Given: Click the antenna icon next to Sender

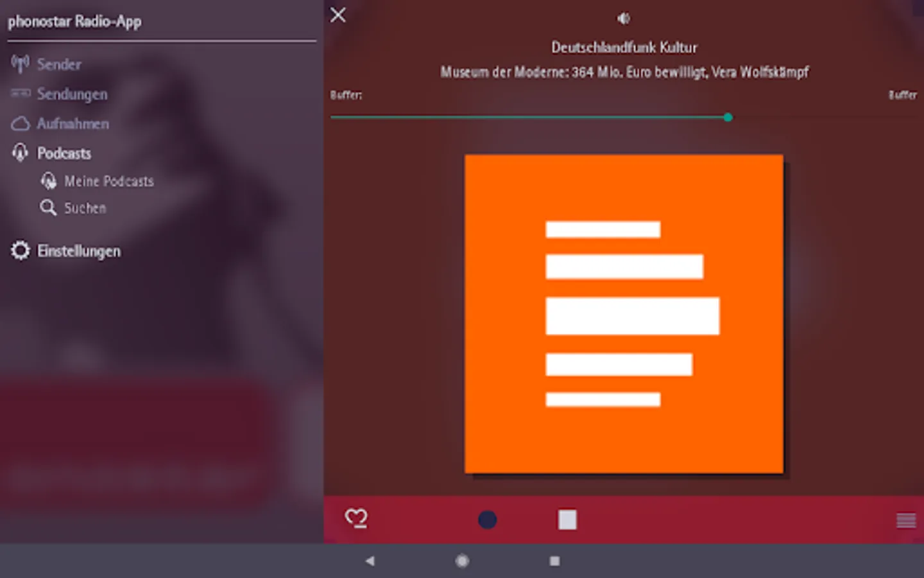Looking at the screenshot, I should click(20, 64).
